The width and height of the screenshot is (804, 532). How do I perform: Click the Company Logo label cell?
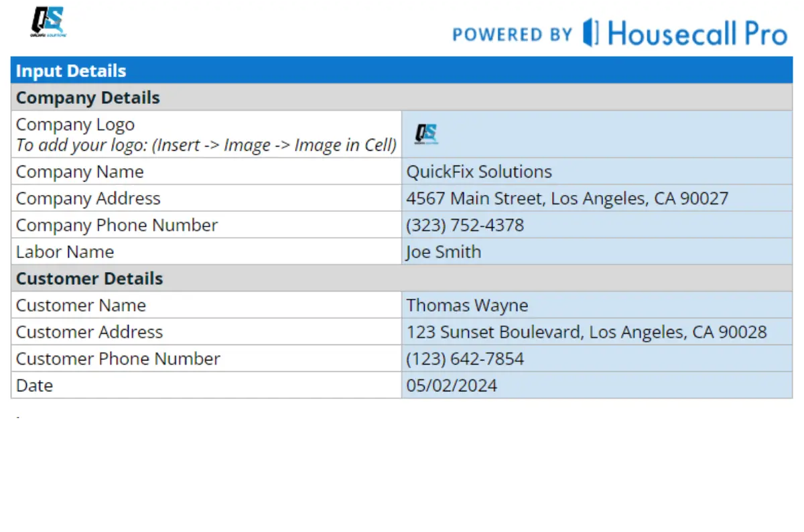[x=206, y=134]
